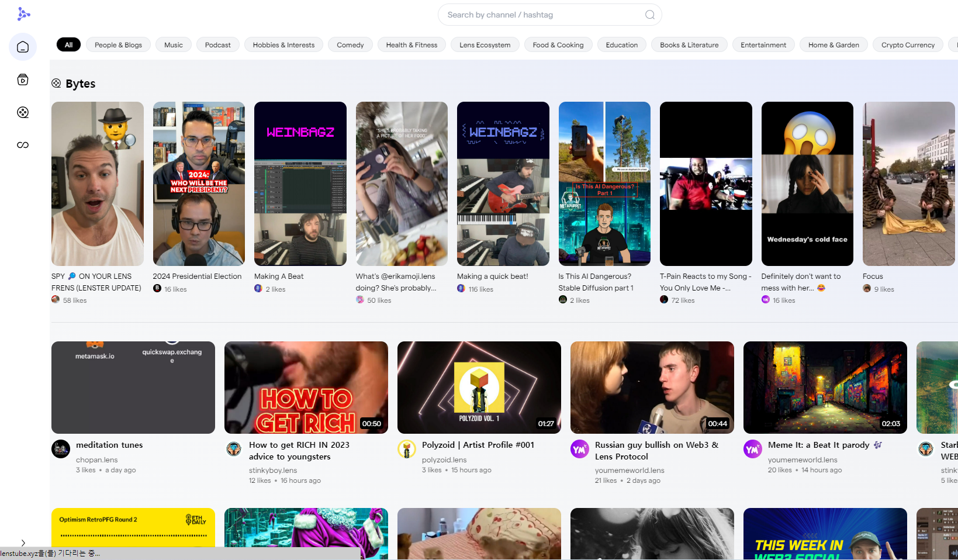Open the How to get RICH IN 2023 title
The height and width of the screenshot is (560, 958).
click(x=299, y=451)
